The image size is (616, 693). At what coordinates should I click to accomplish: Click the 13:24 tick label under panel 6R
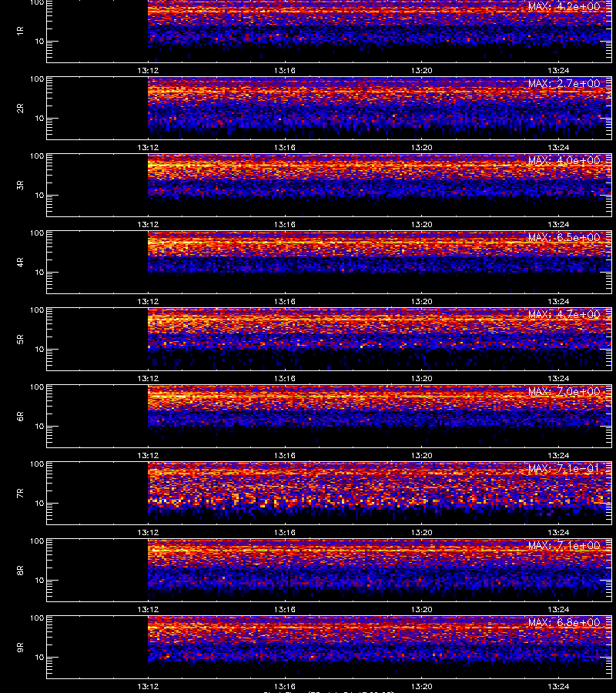click(558, 455)
